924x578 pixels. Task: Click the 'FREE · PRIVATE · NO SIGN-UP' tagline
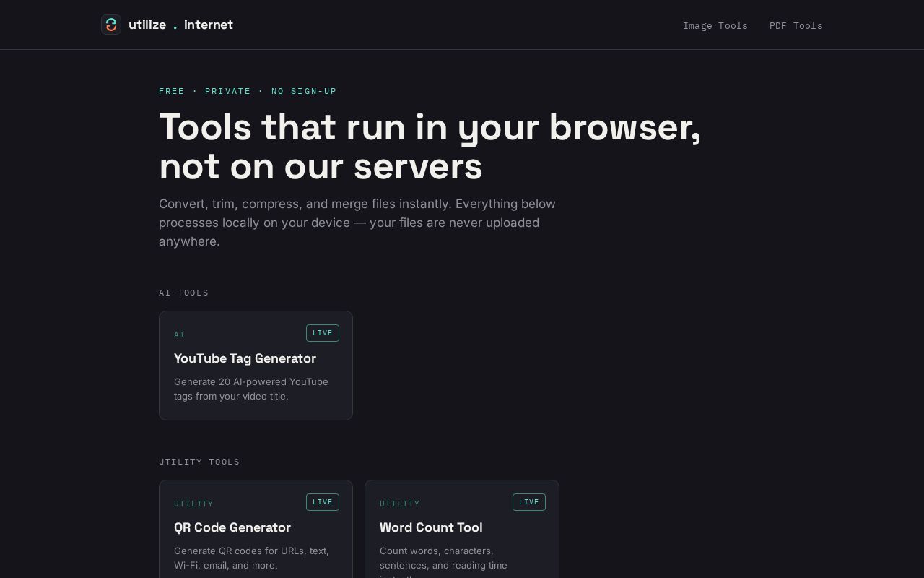(248, 91)
